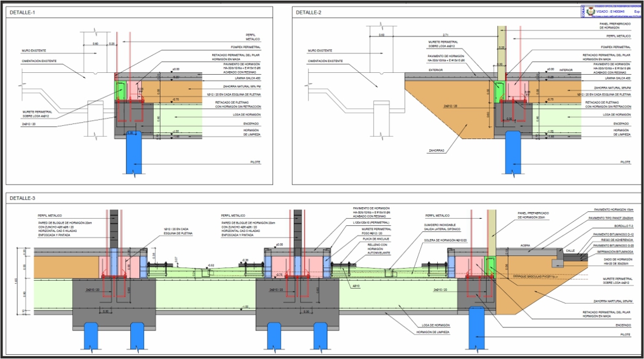Select the MURO EXISTENTE label in DETALLE-1
Viewport: 644px width, 359px height.
[x=34, y=50]
